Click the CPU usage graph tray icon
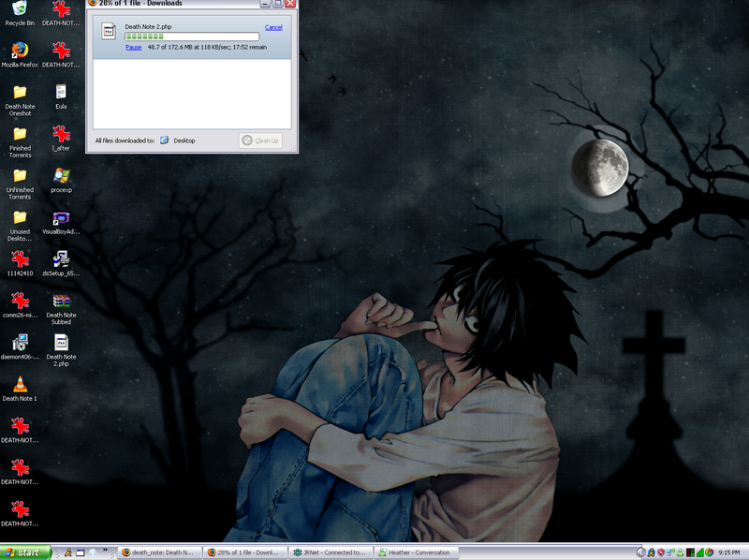The image size is (749, 560). [690, 553]
